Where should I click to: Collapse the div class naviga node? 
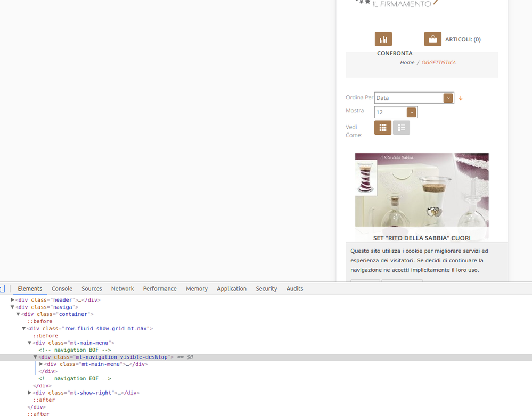point(12,307)
